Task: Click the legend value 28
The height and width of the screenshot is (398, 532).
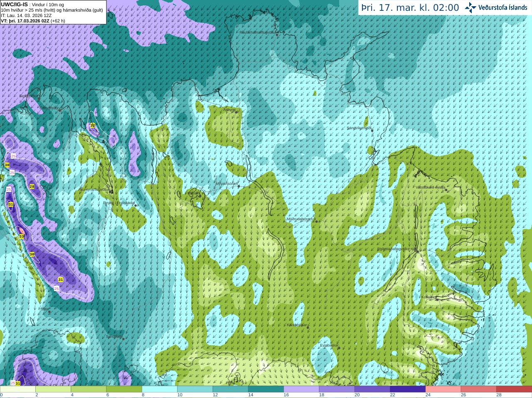Action: (499, 395)
